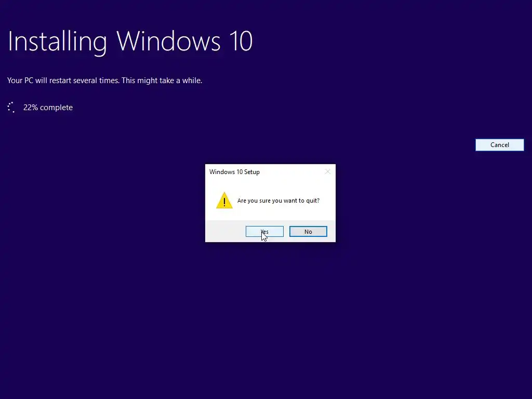
Task: Click the 'Installing Windows 10' heading
Action: (130, 42)
